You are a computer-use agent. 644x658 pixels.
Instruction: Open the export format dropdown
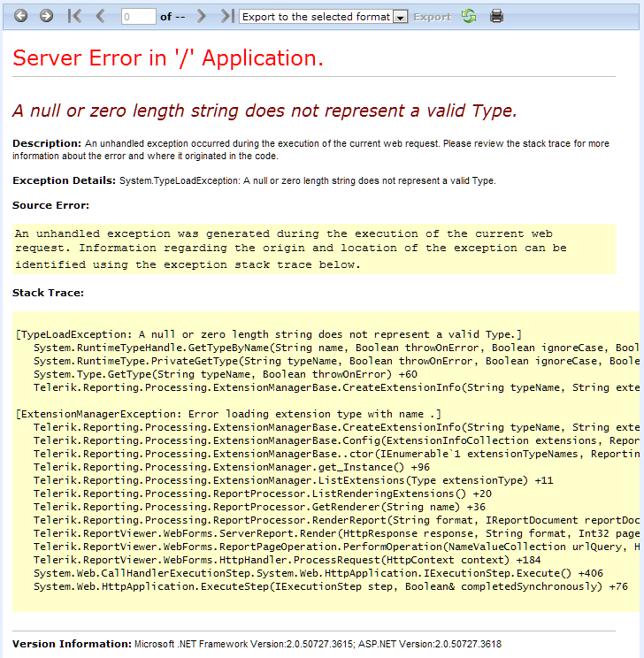pos(323,17)
